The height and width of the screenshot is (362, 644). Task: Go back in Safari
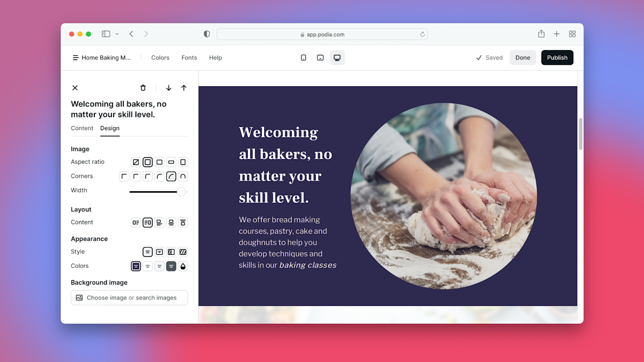point(131,34)
